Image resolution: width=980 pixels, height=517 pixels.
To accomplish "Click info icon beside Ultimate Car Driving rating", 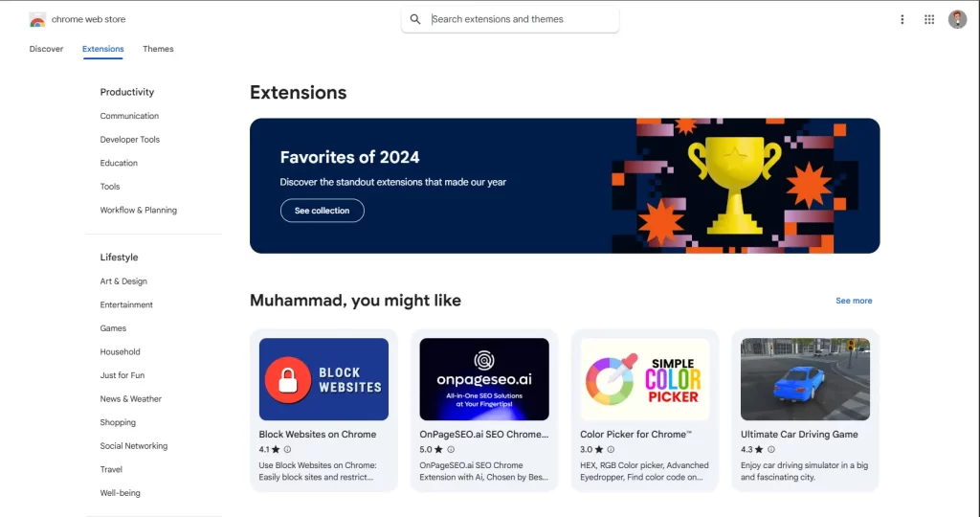I will click(x=769, y=449).
